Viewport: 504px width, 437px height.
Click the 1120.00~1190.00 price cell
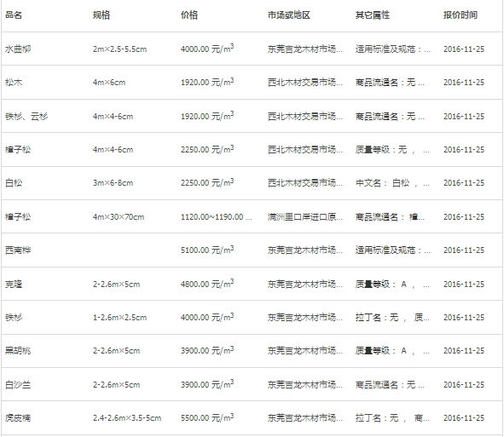[217, 217]
